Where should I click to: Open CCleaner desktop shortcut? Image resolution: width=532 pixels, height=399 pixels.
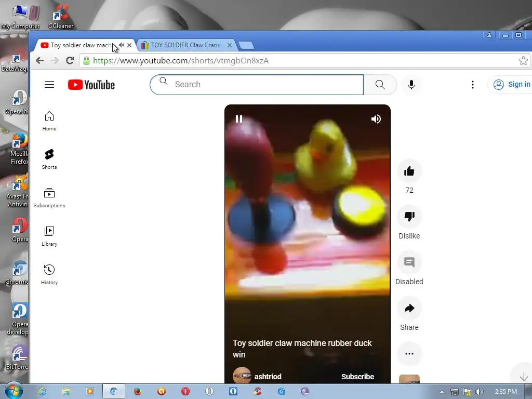click(61, 16)
